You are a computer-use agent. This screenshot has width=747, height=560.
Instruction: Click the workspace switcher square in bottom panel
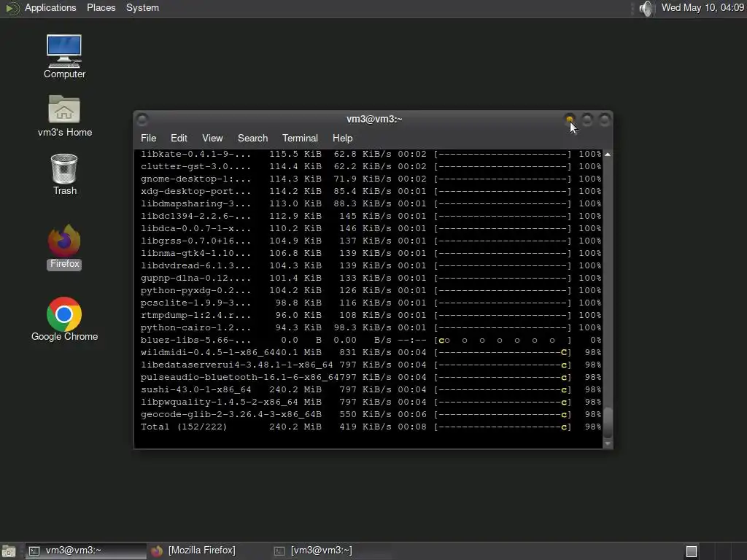692,551
